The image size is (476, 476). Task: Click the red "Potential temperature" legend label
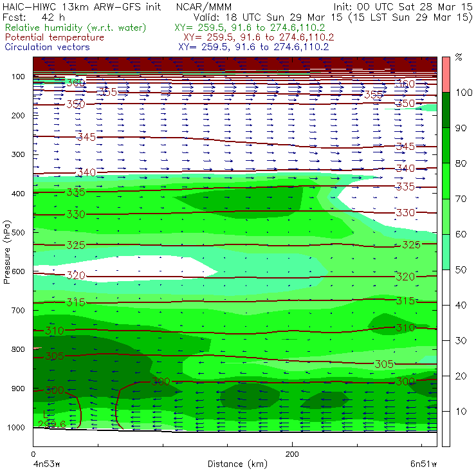click(55, 37)
